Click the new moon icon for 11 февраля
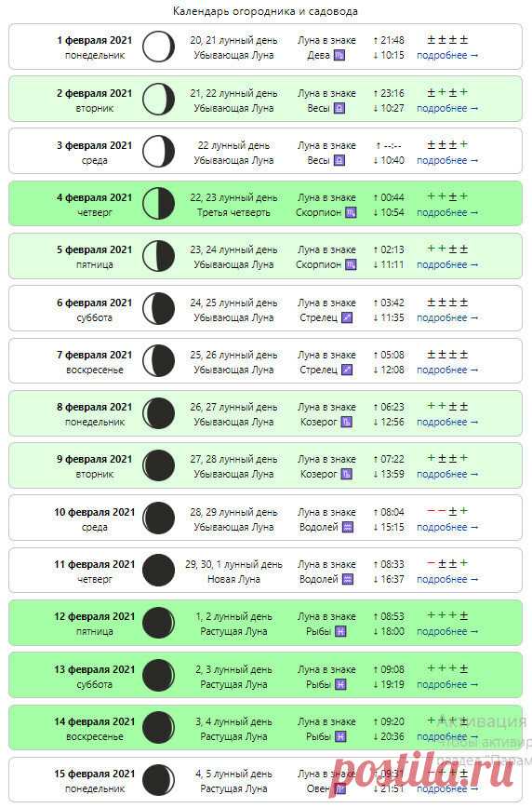Screen dimensions: 532x808 pyautogui.click(x=159, y=571)
